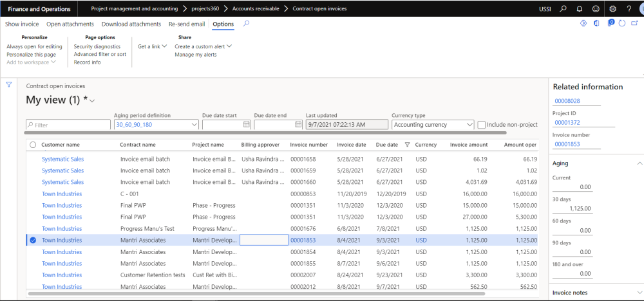Open calendar picker for Due date start
Screen dimensions: 644x301
(246, 125)
